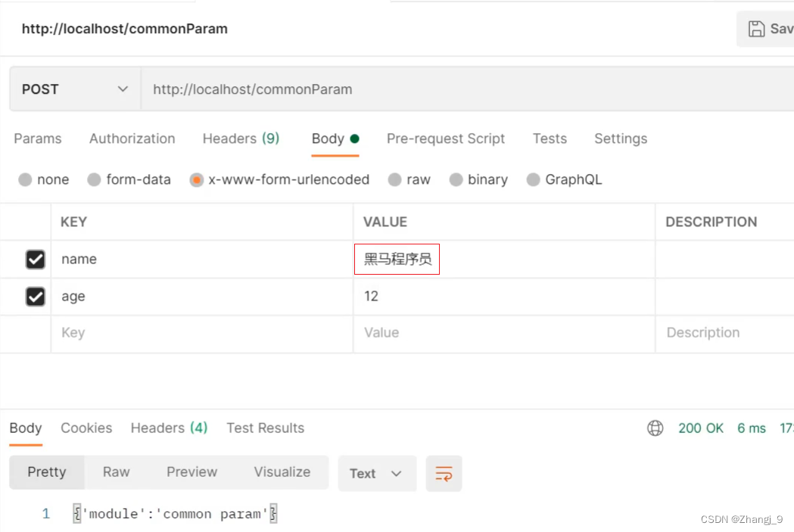Click the empty Description placeholder field
794x532 pixels.
(x=725, y=333)
